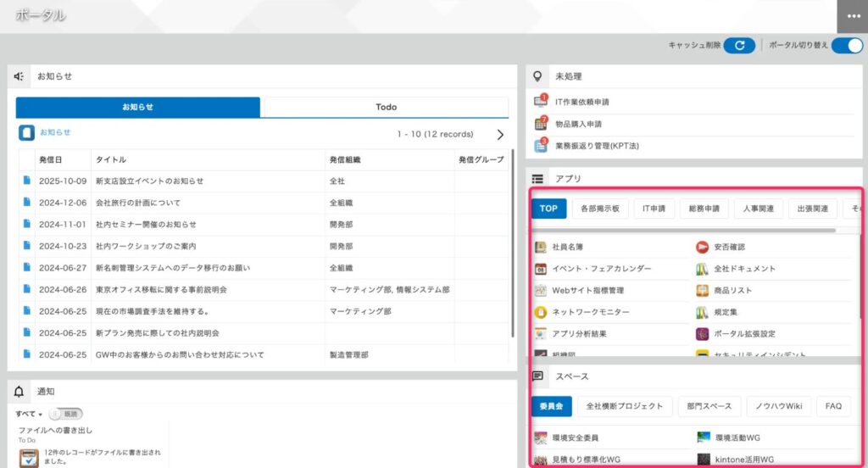The width and height of the screenshot is (868, 468).
Task: Open 新支店設立イベントのお知らせ announcement
Action: coord(149,181)
